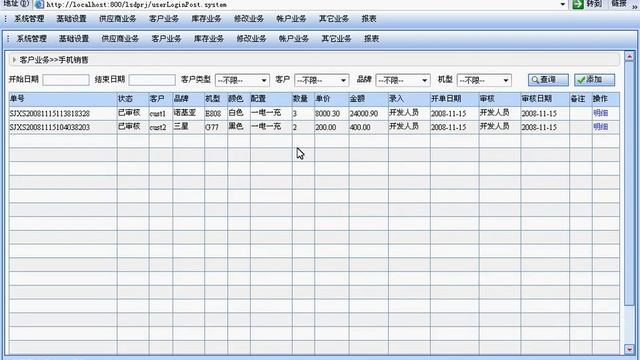Image resolution: width=640 pixels, height=360 pixels.
Task: Open the 客户 dropdown filter
Action: pos(322,80)
